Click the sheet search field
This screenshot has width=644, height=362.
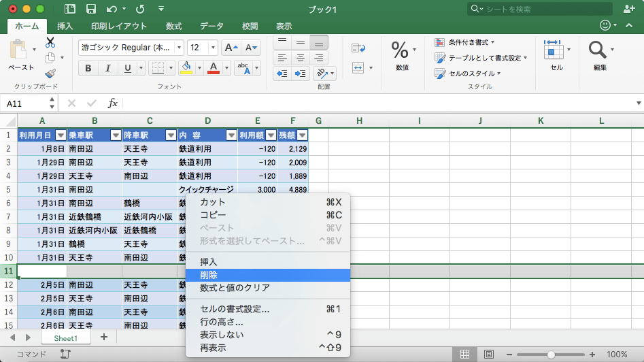(537, 9)
